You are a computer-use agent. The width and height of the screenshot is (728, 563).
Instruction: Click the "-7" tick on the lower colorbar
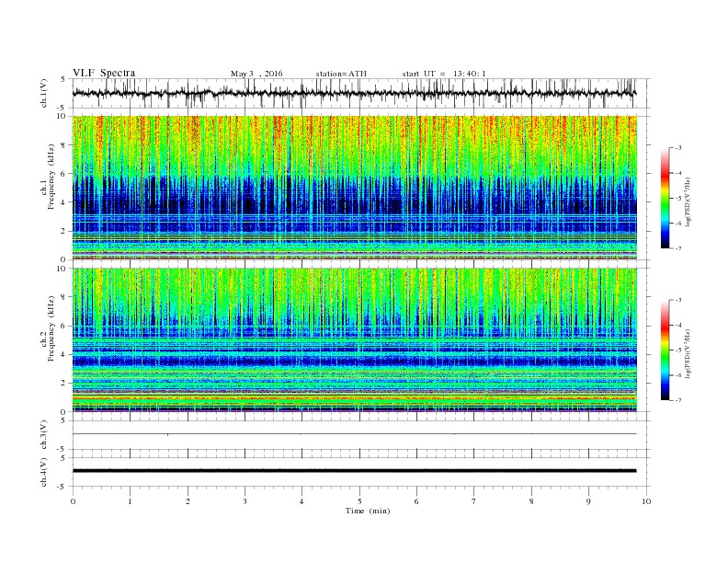click(x=678, y=400)
